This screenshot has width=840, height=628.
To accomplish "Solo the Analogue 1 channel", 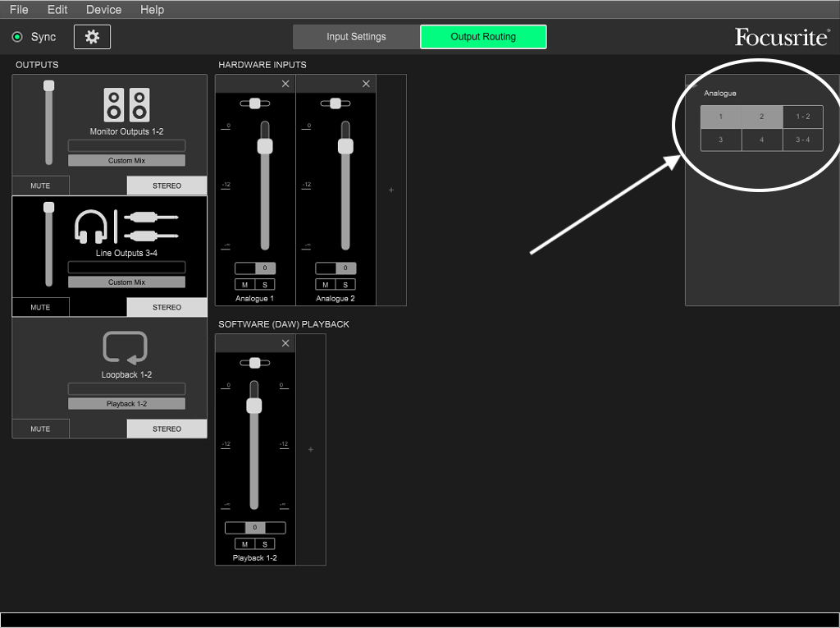I will (265, 285).
